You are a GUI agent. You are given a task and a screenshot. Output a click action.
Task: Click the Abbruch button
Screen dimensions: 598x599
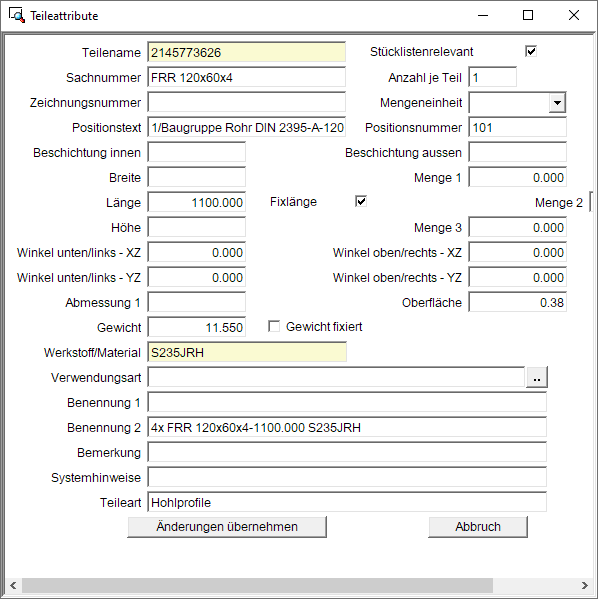click(478, 527)
